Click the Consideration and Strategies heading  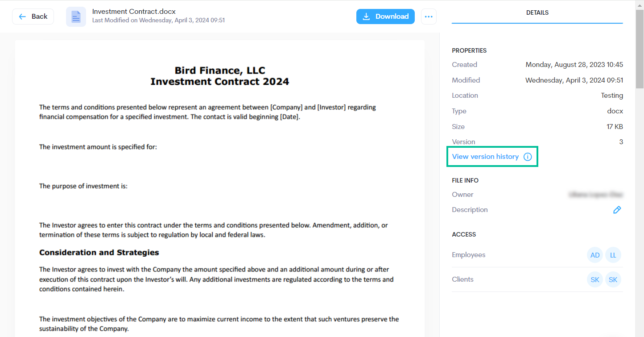tap(99, 253)
